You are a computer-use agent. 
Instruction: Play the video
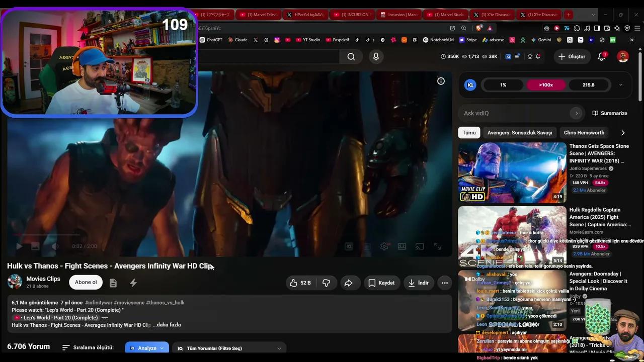pos(19,246)
